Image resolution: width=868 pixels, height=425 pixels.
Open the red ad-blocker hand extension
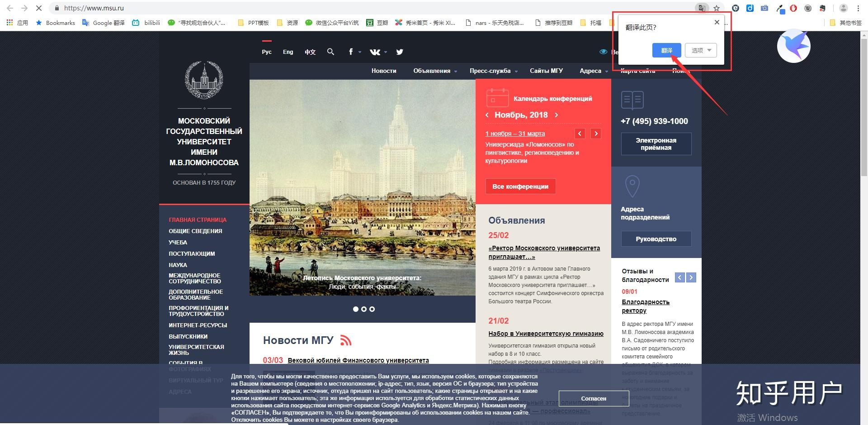(x=793, y=8)
